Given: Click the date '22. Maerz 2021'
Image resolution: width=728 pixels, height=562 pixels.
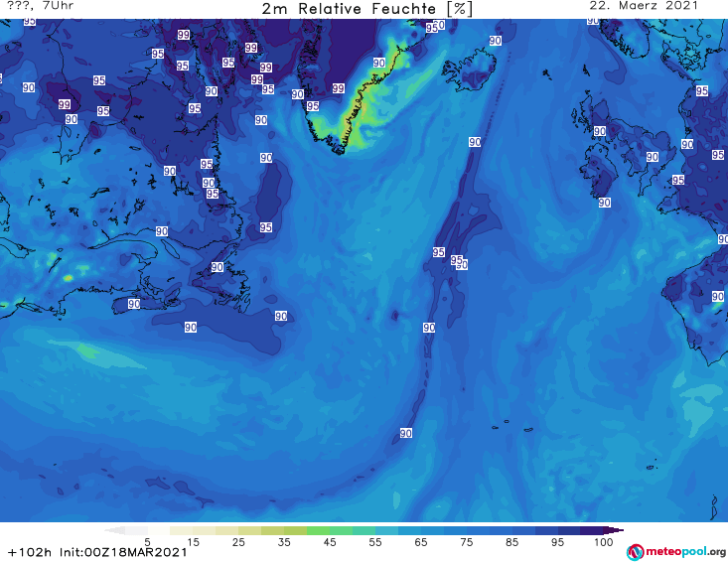Looking at the screenshot, I should click(644, 6).
